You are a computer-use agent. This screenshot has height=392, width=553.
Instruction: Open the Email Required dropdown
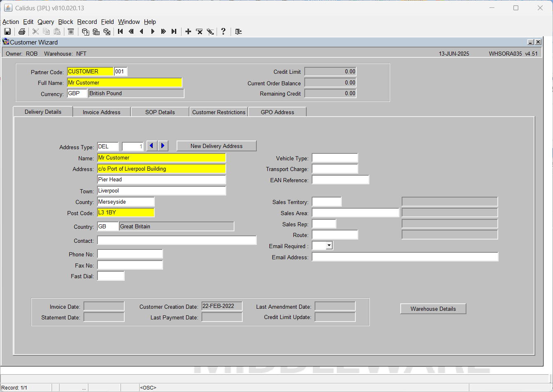tap(329, 246)
